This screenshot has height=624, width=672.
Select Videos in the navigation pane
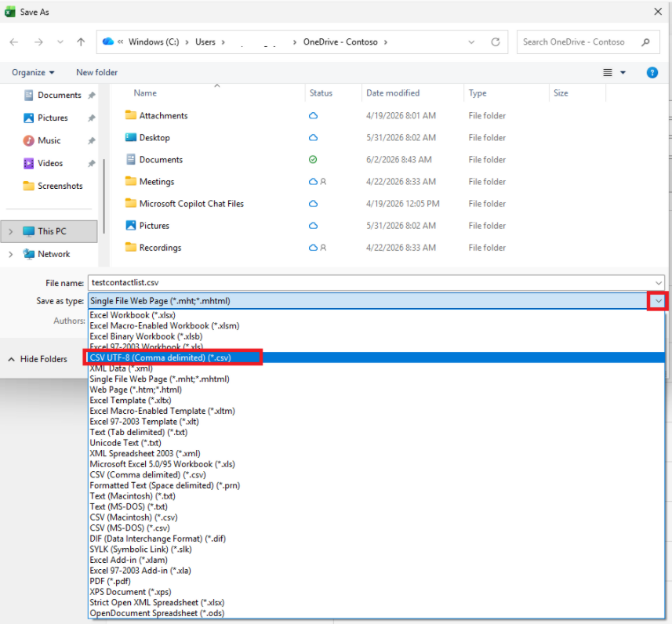(x=50, y=163)
